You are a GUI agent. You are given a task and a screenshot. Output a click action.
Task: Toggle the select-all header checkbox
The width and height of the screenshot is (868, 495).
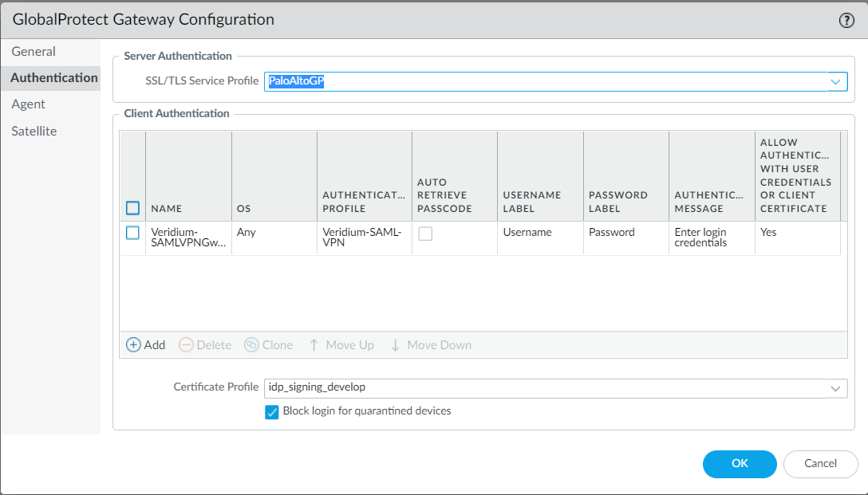tap(133, 208)
